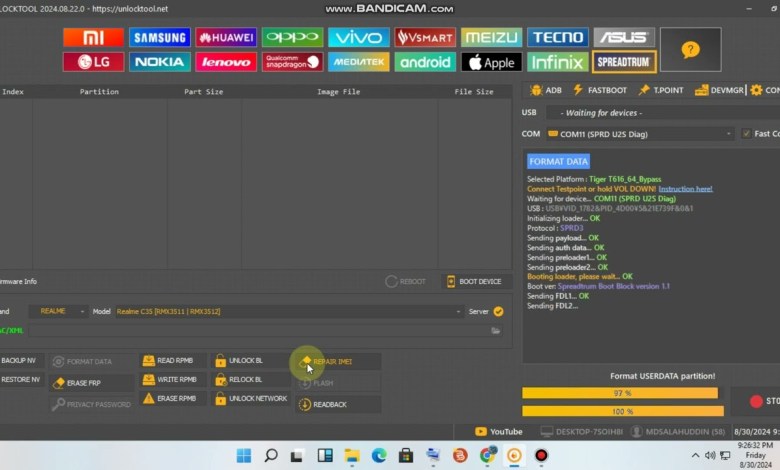Select the Vsmart brand logo
This screenshot has width=780, height=470.
(x=425, y=37)
